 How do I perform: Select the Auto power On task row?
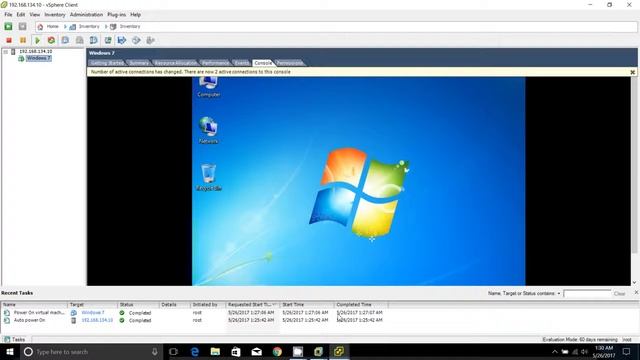tap(194, 320)
